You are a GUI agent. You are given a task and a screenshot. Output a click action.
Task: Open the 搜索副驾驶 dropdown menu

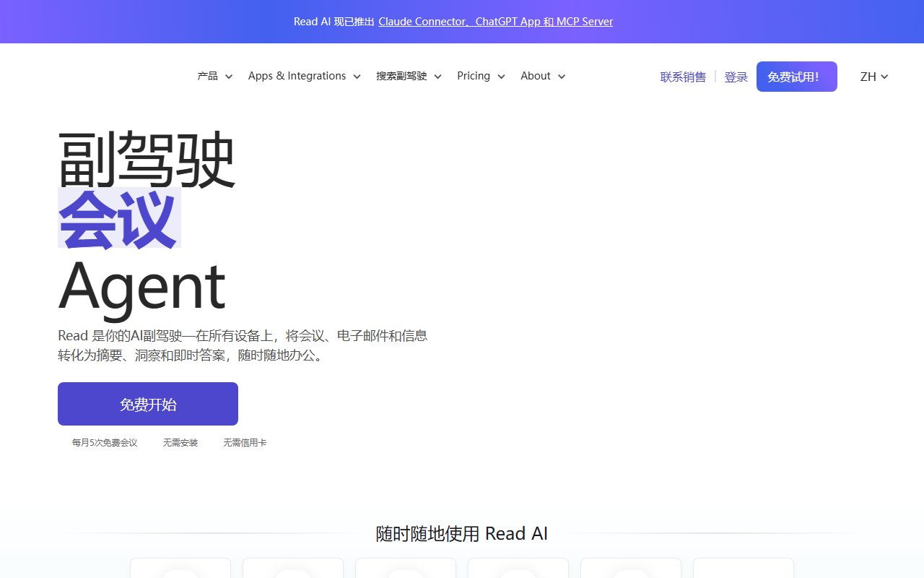pos(409,76)
